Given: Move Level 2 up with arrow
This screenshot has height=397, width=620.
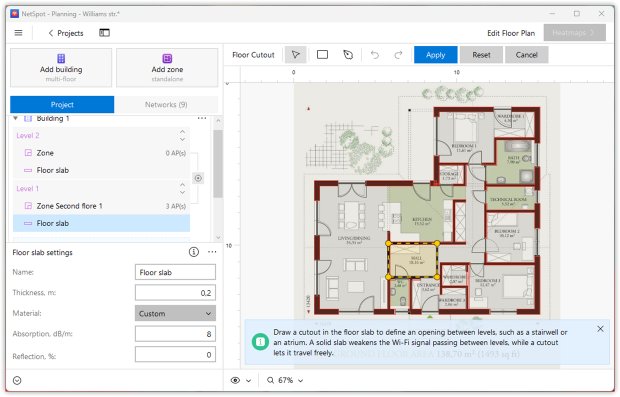Looking at the screenshot, I should coord(182,132).
